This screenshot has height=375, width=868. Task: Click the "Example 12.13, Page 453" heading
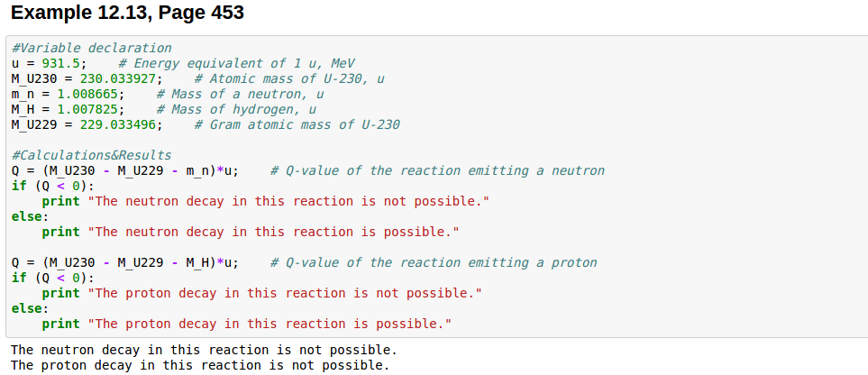(x=127, y=14)
